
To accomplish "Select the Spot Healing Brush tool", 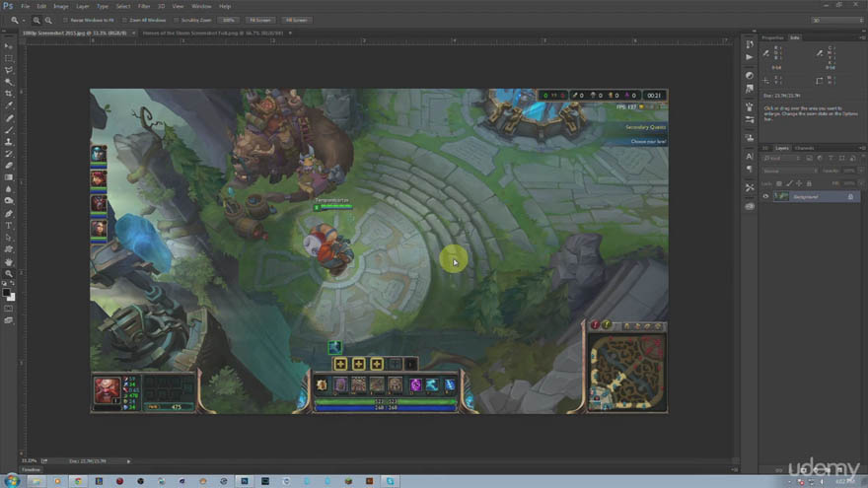I will [x=8, y=118].
